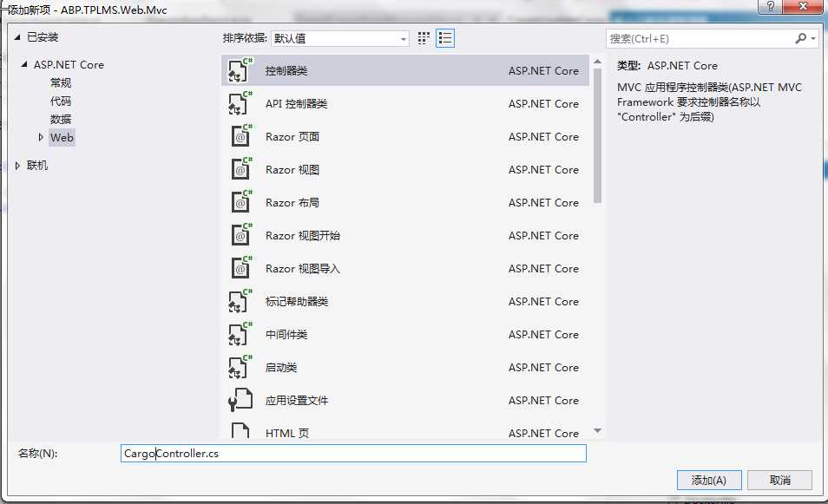
Task: Open the 排序依据 sort dropdown
Action: (x=402, y=38)
